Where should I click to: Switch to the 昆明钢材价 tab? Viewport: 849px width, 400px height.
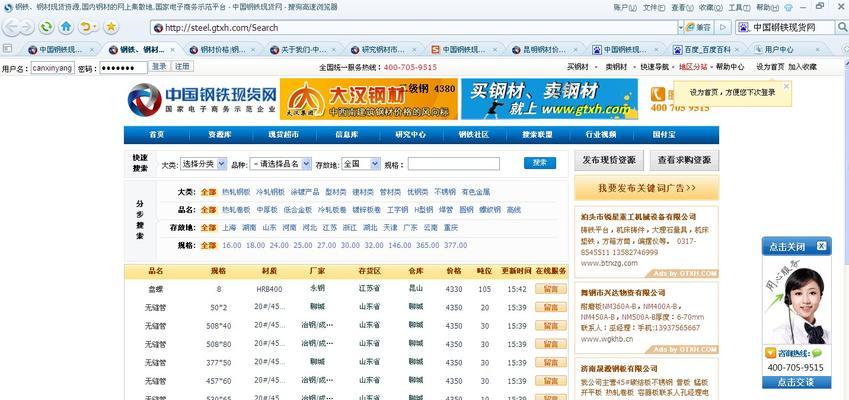tap(544, 50)
